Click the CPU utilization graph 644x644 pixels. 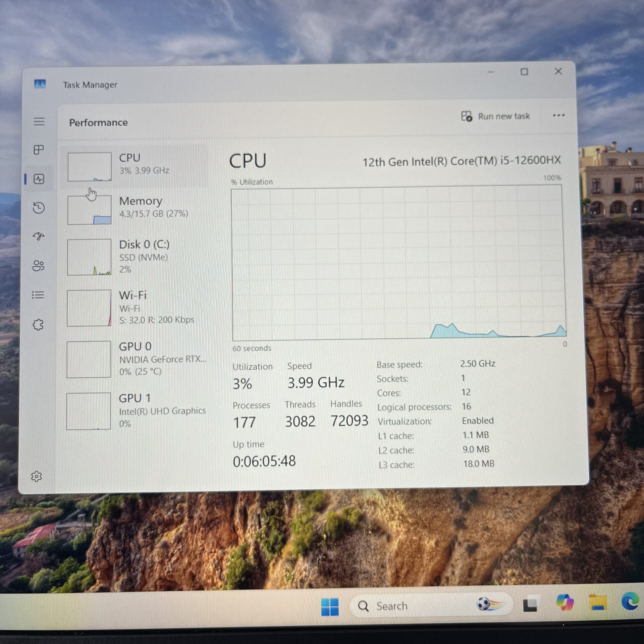point(398,263)
